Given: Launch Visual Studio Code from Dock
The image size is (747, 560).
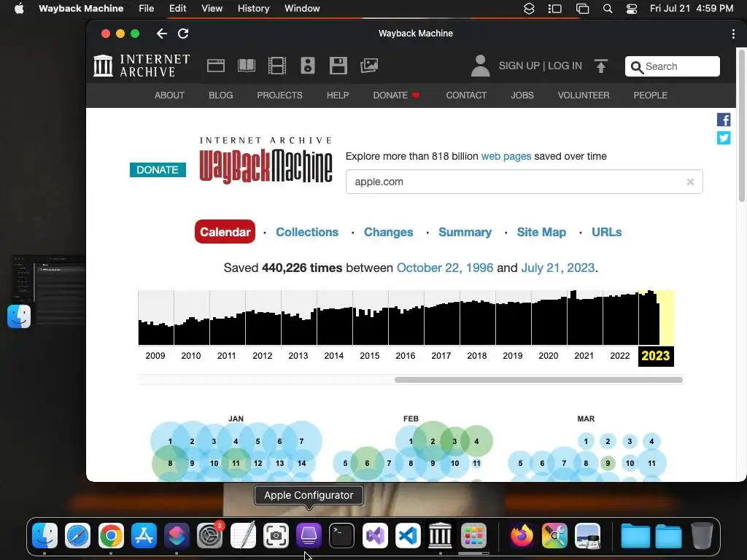Looking at the screenshot, I should (408, 536).
